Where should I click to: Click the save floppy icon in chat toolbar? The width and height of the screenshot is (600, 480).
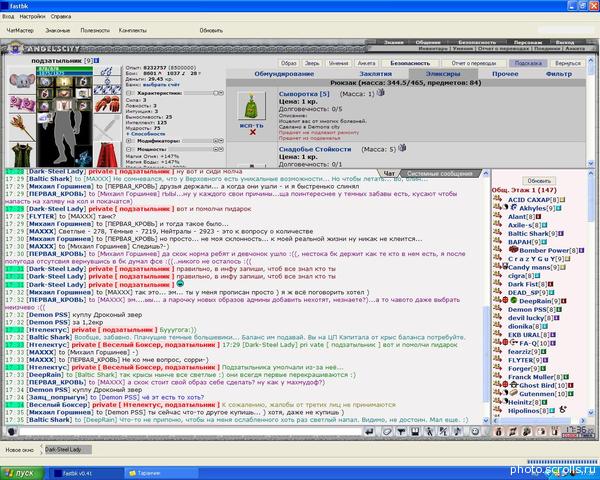(415, 431)
